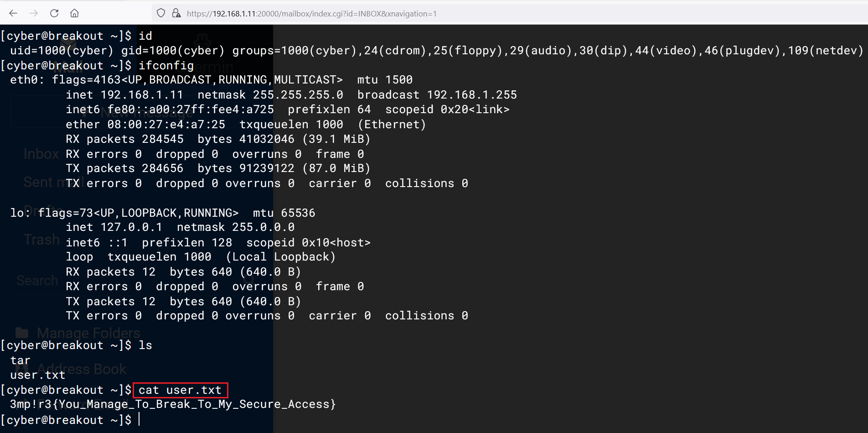The image size is (868, 433).
Task: Go back to the previous page
Action: [13, 13]
